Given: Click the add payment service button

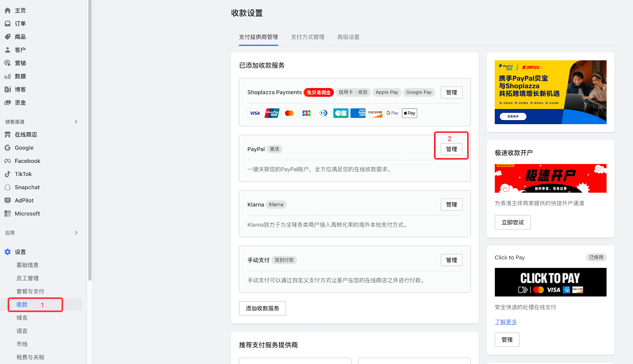Looking at the screenshot, I should [x=262, y=308].
